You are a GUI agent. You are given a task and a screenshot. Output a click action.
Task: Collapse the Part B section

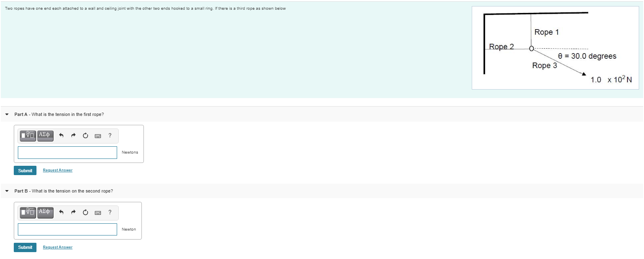[7, 191]
